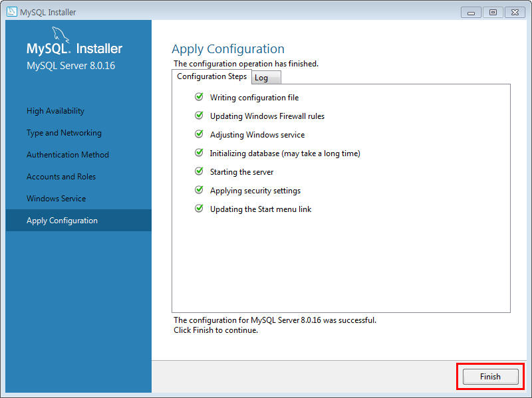Select Apply Configuration sidebar item
This screenshot has height=398, width=532.
click(78, 221)
